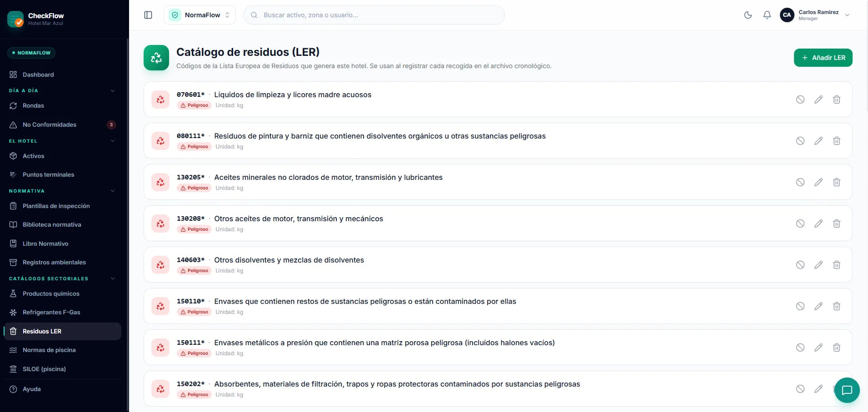Edit Otros disolventes 140603* entry
Image resolution: width=868 pixels, height=412 pixels.
pyautogui.click(x=818, y=265)
